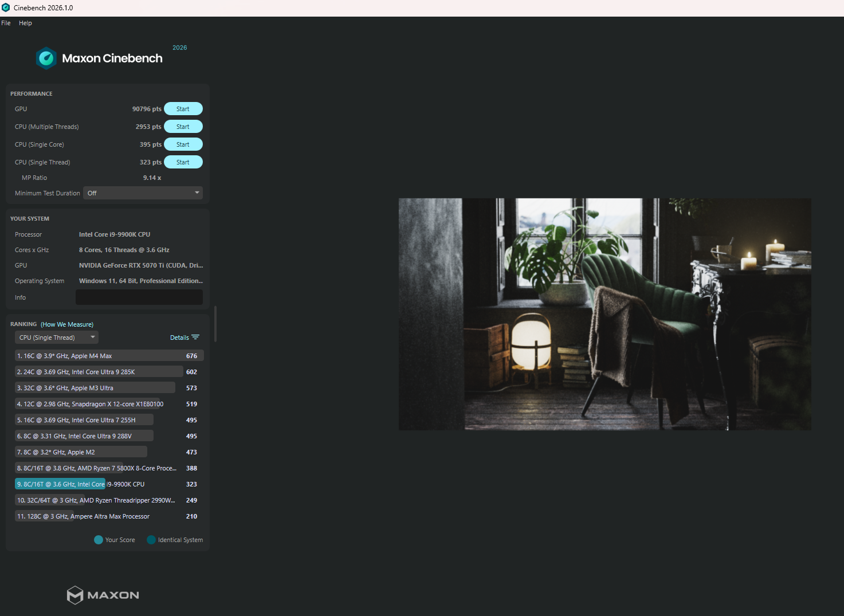This screenshot has width=844, height=616.
Task: Start the GPU benchmark
Action: [x=183, y=109]
